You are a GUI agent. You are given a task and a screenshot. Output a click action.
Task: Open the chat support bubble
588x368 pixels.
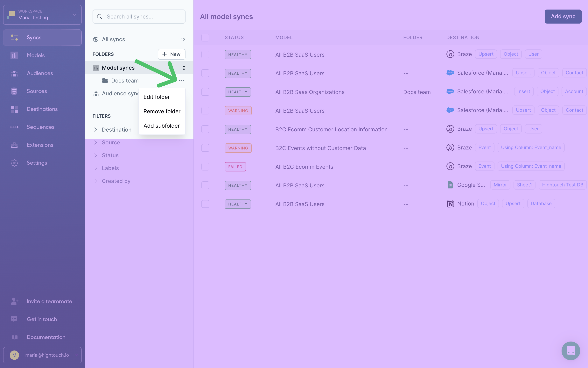tap(571, 351)
